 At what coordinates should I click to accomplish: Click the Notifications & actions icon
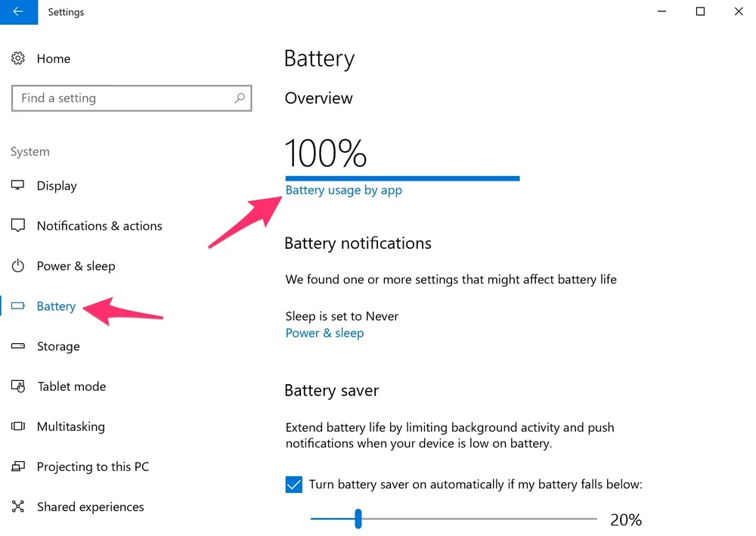coord(18,226)
